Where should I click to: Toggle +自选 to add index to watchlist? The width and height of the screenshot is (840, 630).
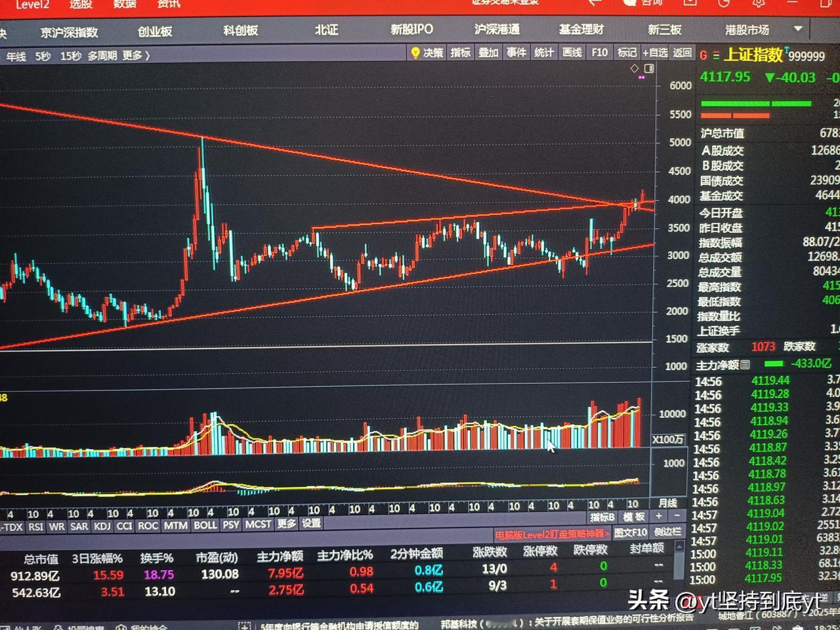pyautogui.click(x=656, y=53)
